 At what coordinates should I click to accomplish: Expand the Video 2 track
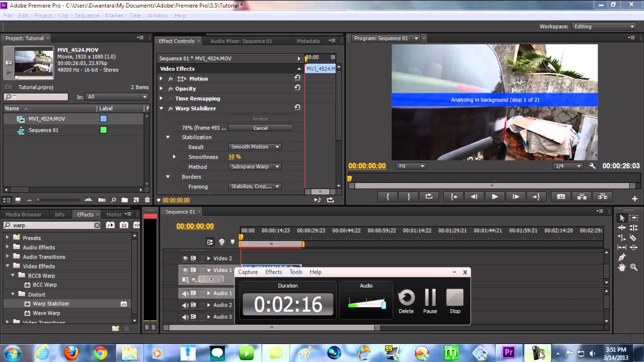pyautogui.click(x=209, y=258)
